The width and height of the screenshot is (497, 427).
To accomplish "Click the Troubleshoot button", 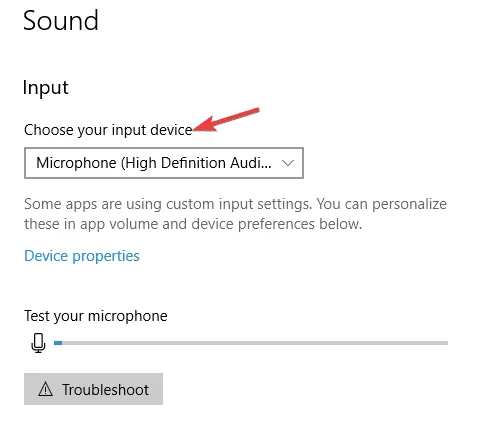I will 93,389.
